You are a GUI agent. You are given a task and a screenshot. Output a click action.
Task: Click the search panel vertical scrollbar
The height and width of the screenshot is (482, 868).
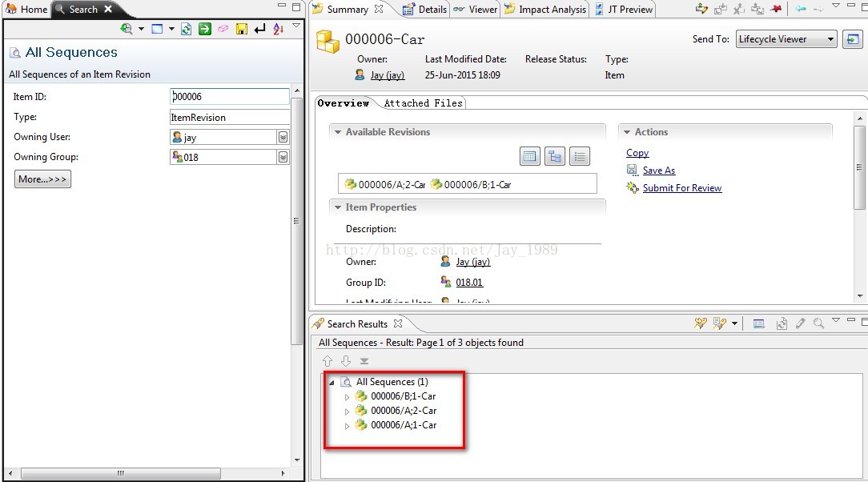coord(297,221)
